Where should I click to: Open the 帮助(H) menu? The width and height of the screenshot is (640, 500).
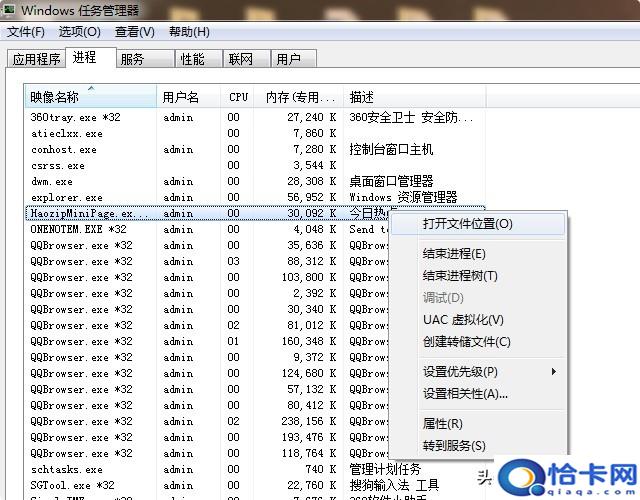189,32
